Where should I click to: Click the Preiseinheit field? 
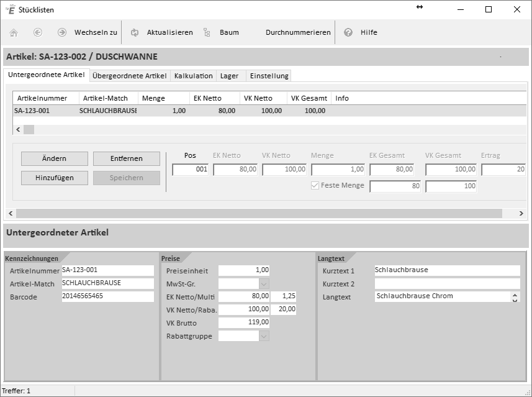coord(244,270)
